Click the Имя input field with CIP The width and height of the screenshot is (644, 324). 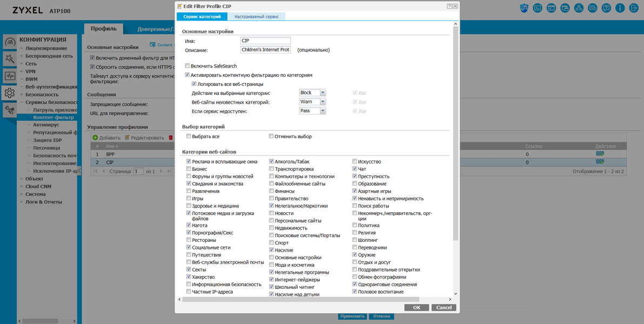[x=265, y=40]
